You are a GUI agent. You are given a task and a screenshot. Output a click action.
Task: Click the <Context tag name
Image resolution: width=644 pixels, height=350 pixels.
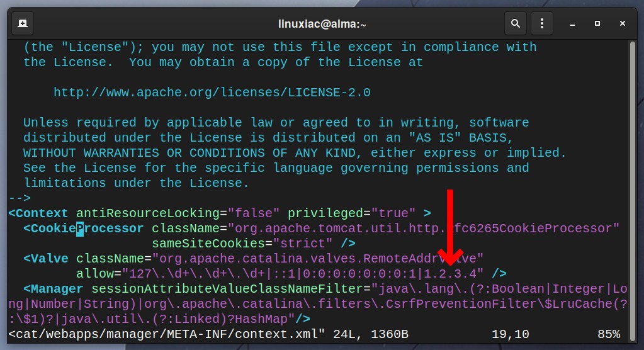pos(38,213)
